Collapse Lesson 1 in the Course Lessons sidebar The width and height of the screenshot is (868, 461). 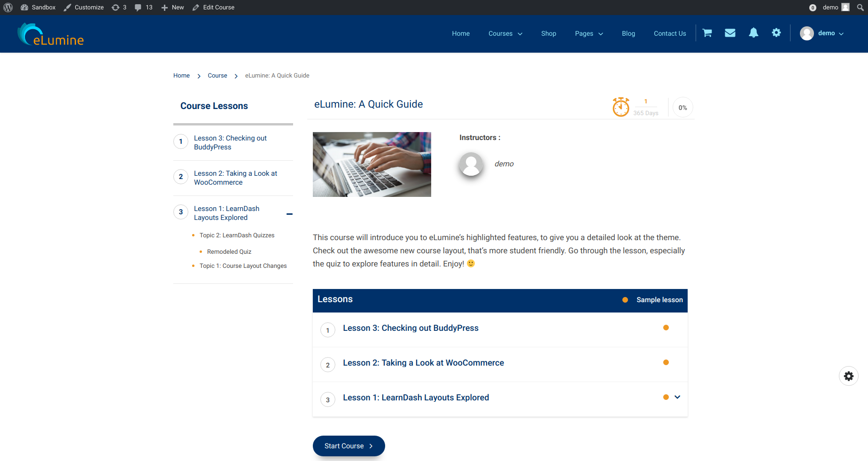tap(289, 214)
